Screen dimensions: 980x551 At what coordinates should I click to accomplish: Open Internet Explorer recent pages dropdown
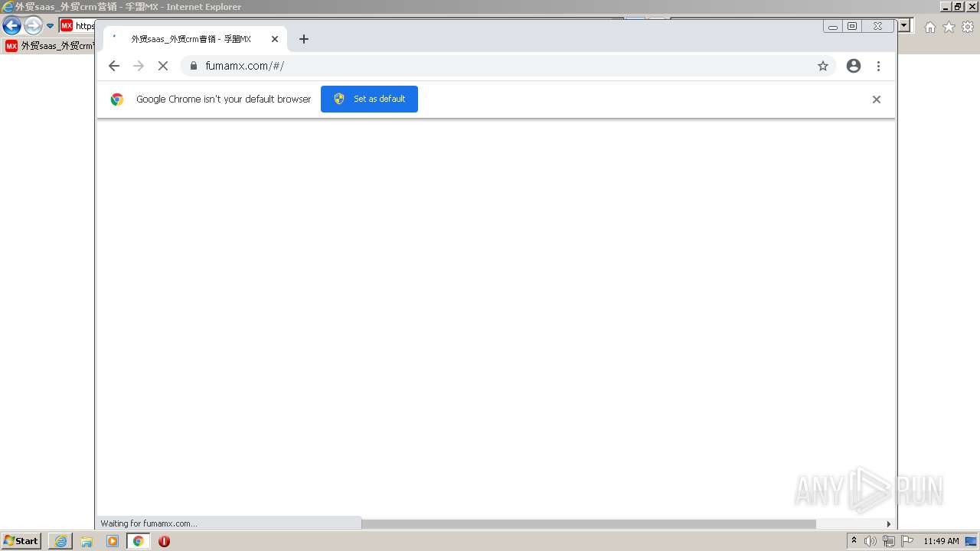[50, 26]
